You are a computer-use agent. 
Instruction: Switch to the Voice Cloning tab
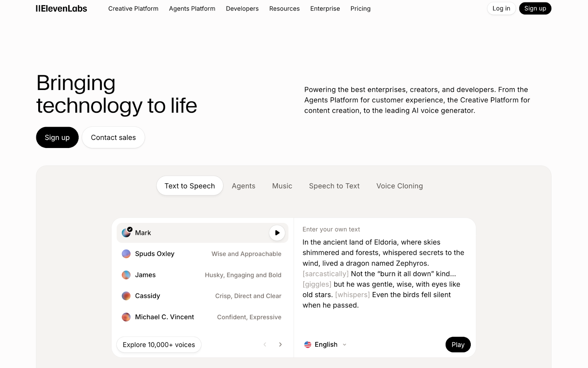399,186
